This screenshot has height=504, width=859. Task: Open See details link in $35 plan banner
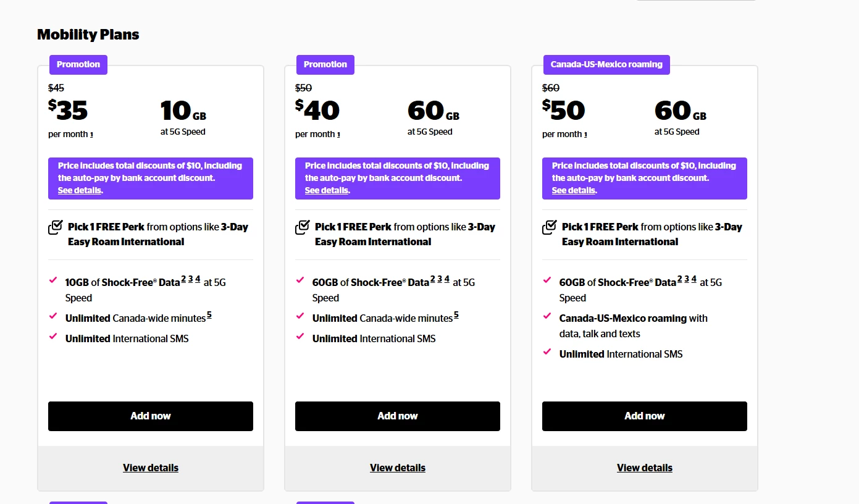coord(80,190)
